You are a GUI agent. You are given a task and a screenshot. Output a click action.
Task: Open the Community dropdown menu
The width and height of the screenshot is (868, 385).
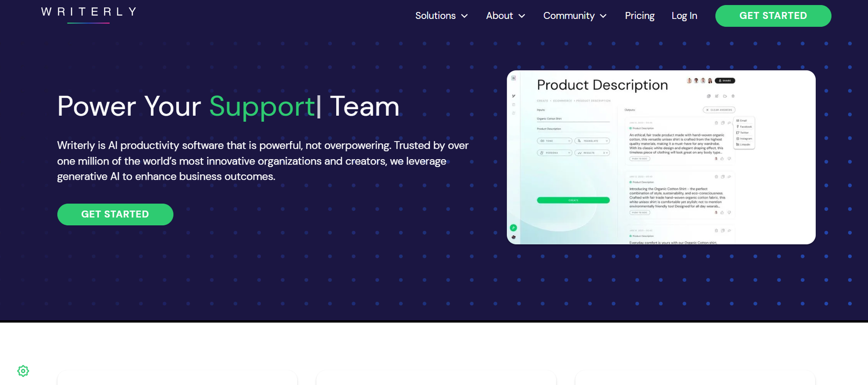pos(575,16)
